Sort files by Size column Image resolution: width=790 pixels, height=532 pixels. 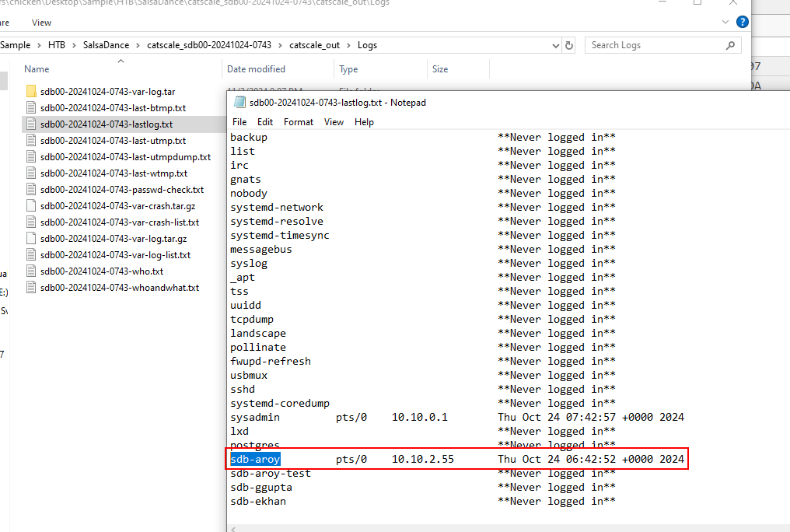pyautogui.click(x=440, y=69)
